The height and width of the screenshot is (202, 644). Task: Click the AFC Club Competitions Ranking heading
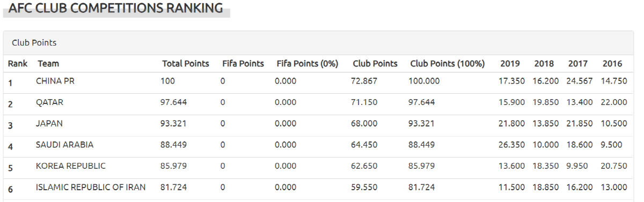click(x=116, y=8)
